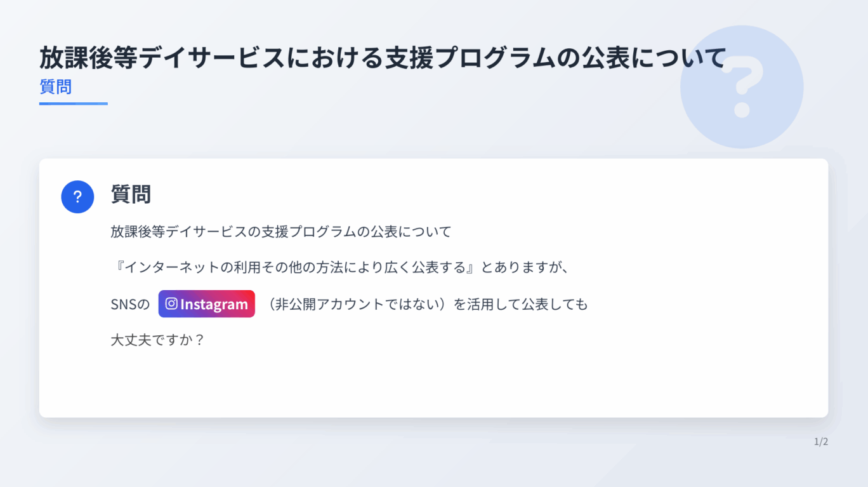Click the phrase を活用して公表しても
868x487 pixels.
coord(521,304)
